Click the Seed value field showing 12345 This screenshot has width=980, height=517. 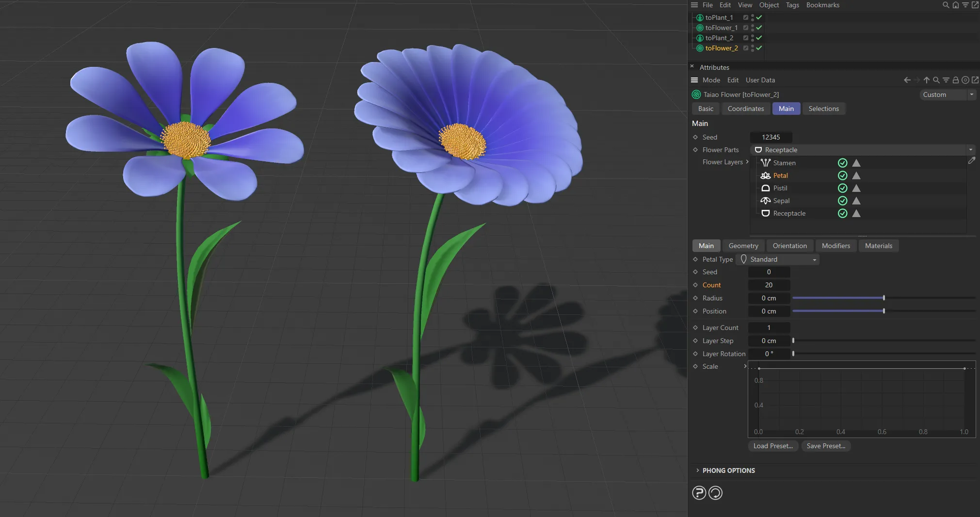[x=770, y=137]
